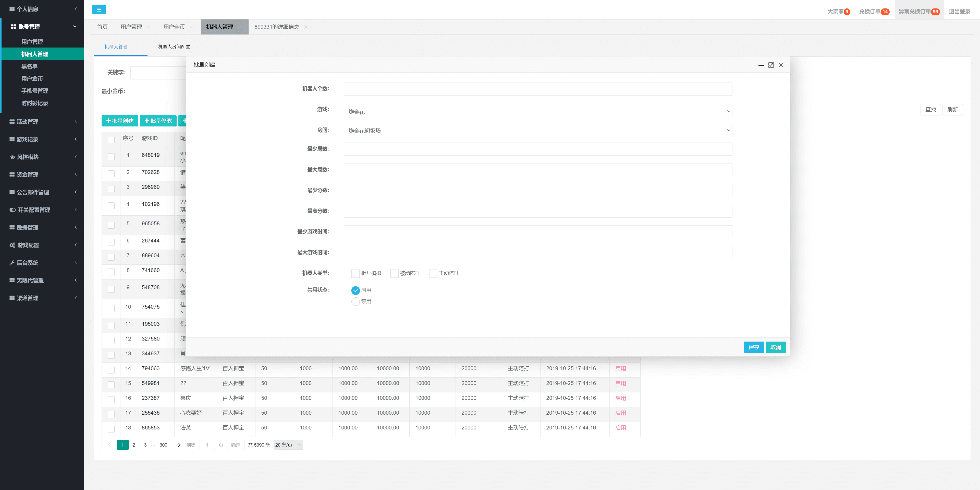The width and height of the screenshot is (980, 490).
Task: Check the 相互模拟 robot type checkbox
Action: pyautogui.click(x=355, y=273)
